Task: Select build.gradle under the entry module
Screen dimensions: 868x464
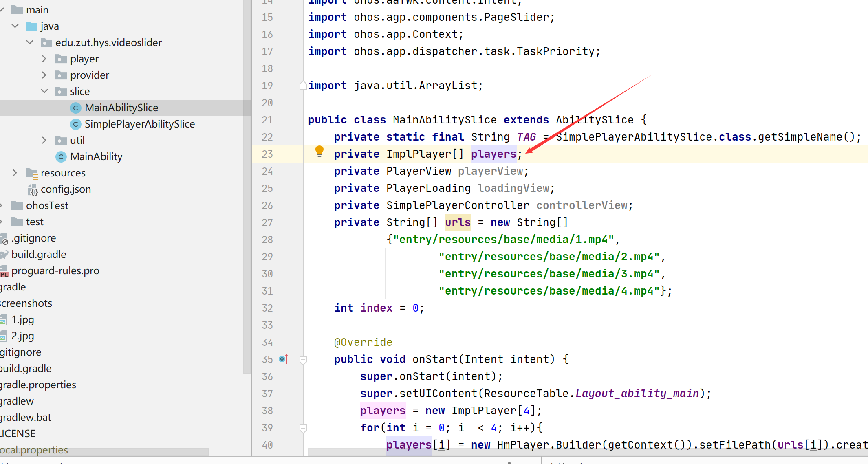Action: (x=39, y=254)
